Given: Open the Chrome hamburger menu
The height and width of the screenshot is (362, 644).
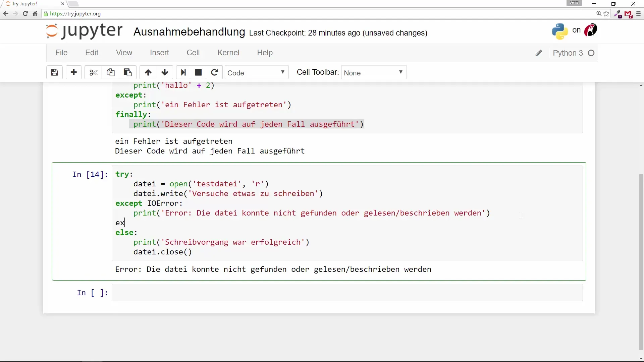Looking at the screenshot, I should [x=638, y=14].
